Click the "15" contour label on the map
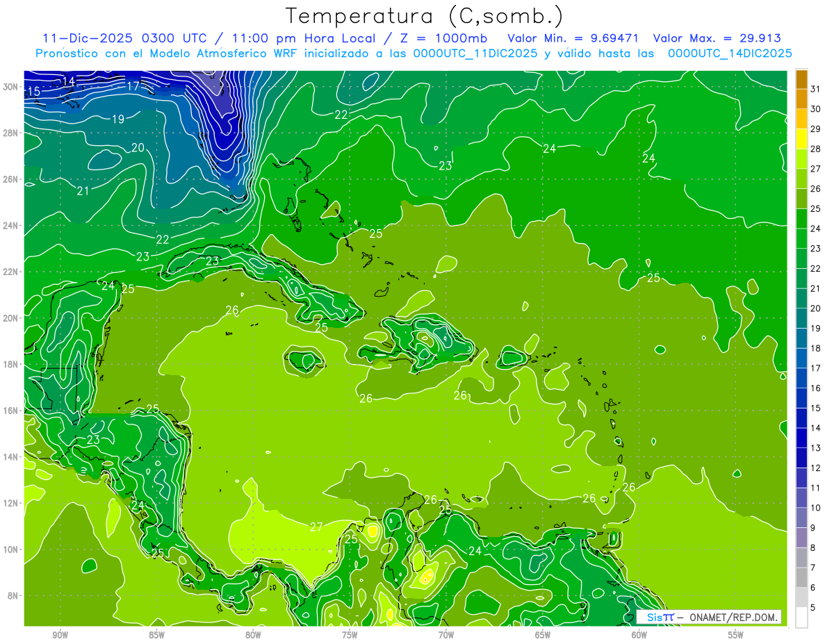The image size is (834, 644). (x=34, y=92)
